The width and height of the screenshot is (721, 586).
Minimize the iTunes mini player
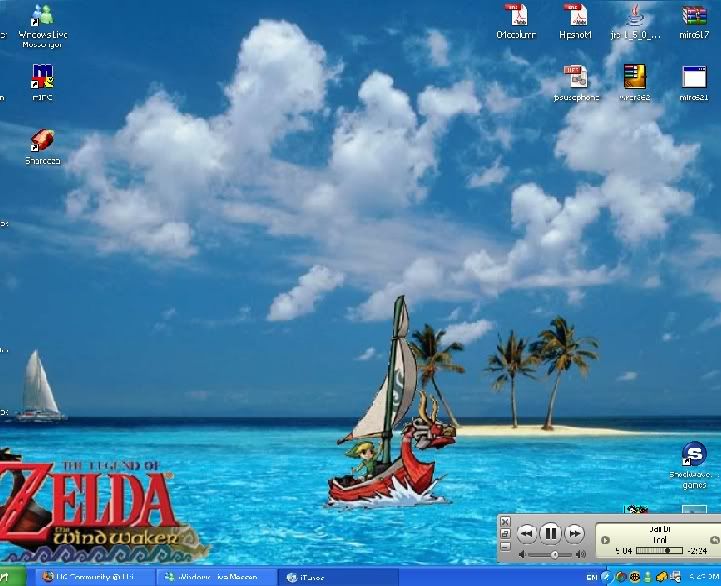click(x=505, y=546)
